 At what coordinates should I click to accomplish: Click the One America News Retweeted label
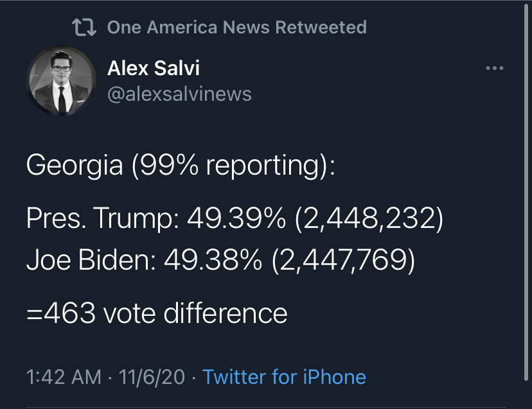pyautogui.click(x=237, y=27)
